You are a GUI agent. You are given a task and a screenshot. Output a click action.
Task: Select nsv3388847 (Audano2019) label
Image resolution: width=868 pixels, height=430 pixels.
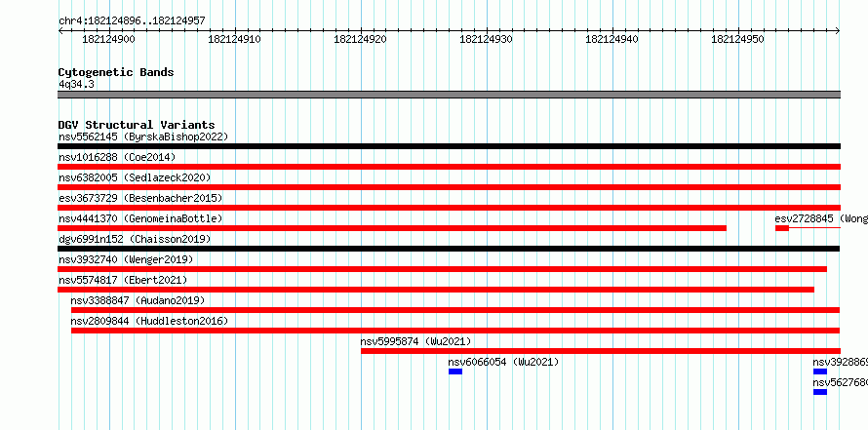point(138,300)
